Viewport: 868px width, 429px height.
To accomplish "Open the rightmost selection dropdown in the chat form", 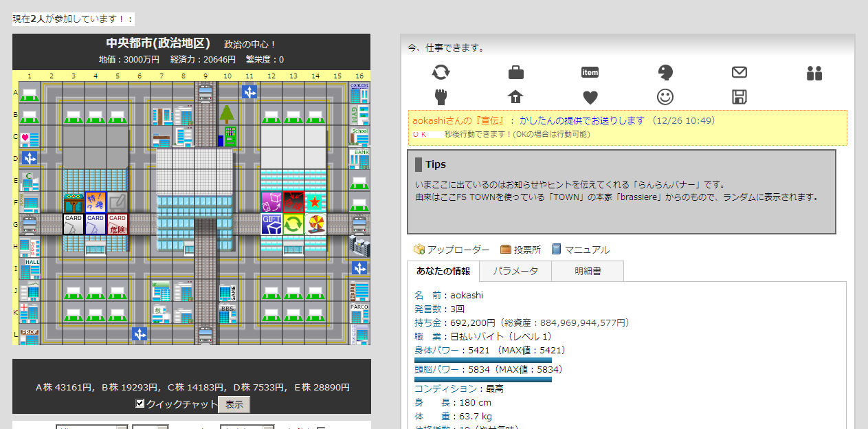I will [247, 427].
